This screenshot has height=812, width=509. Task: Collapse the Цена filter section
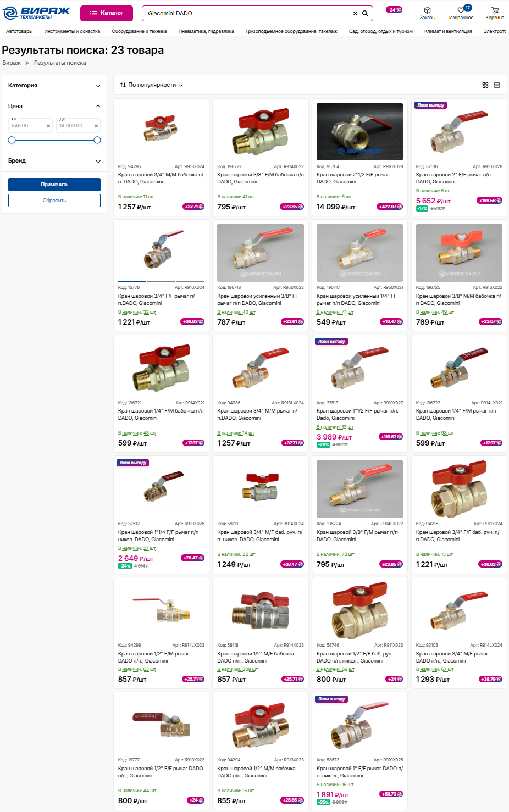pyautogui.click(x=98, y=106)
